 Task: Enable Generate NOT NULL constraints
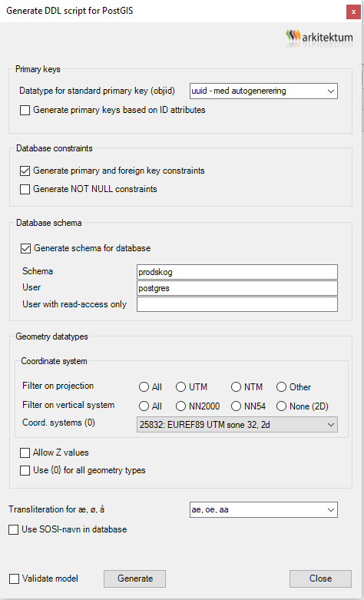click(x=25, y=190)
